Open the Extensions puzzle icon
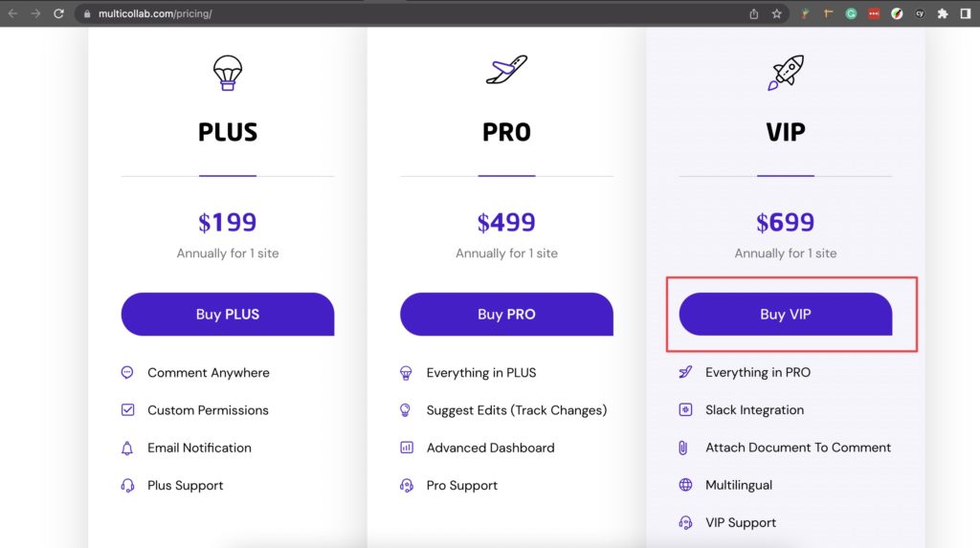 point(943,13)
